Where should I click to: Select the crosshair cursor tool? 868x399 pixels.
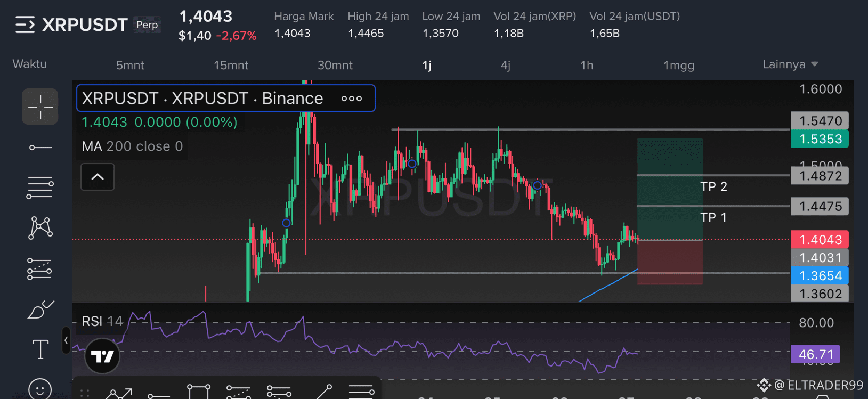(x=40, y=107)
